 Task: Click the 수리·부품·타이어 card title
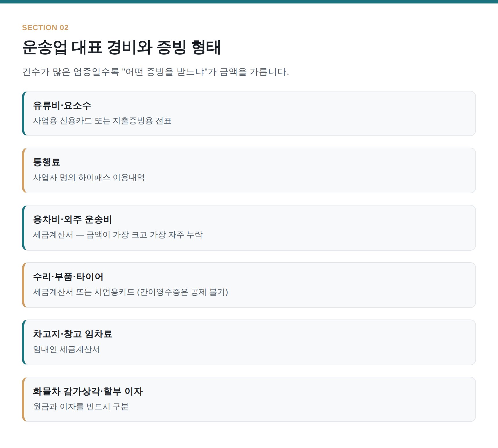point(68,277)
